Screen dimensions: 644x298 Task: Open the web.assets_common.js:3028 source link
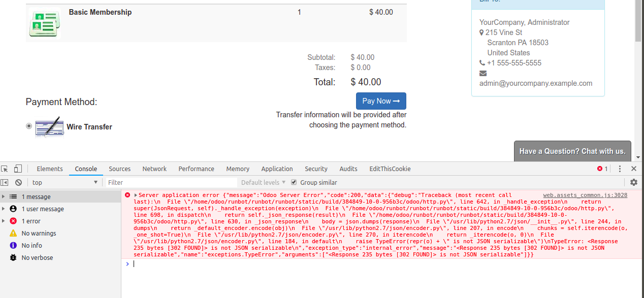point(585,195)
